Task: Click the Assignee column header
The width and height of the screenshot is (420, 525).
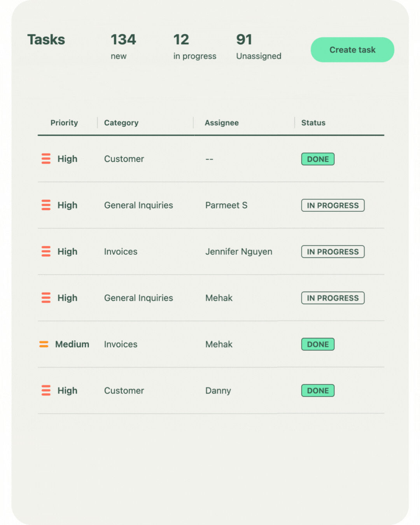Action: point(222,123)
